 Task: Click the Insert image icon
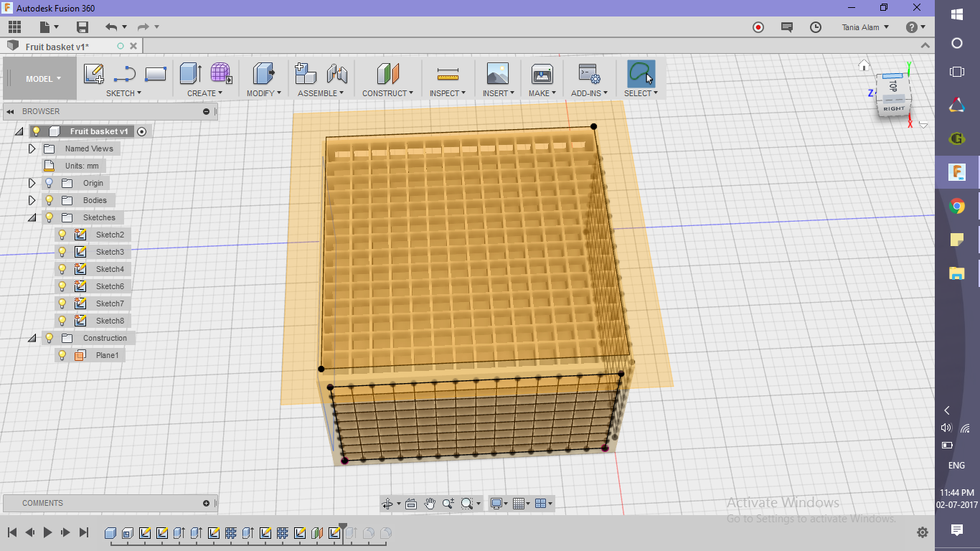click(498, 74)
